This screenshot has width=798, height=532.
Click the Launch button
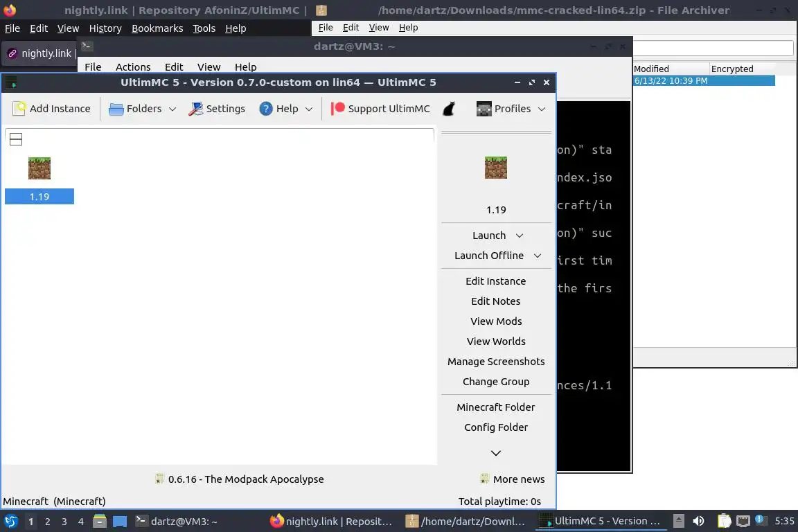pyautogui.click(x=489, y=236)
